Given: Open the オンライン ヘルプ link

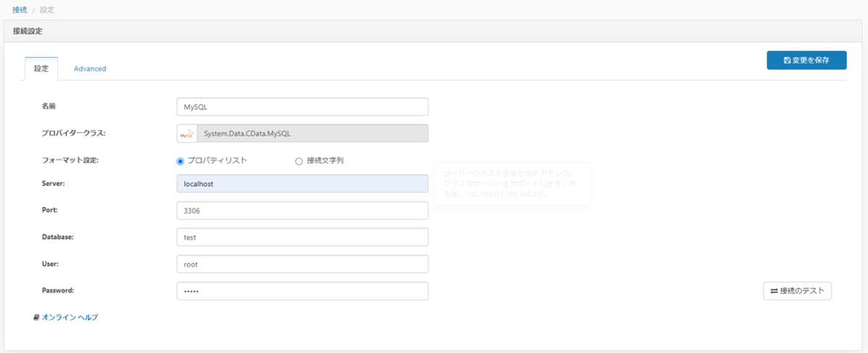Looking at the screenshot, I should point(69,317).
